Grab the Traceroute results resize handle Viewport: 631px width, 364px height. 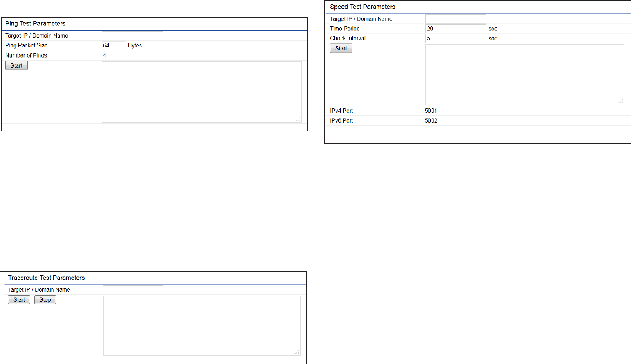point(297,352)
